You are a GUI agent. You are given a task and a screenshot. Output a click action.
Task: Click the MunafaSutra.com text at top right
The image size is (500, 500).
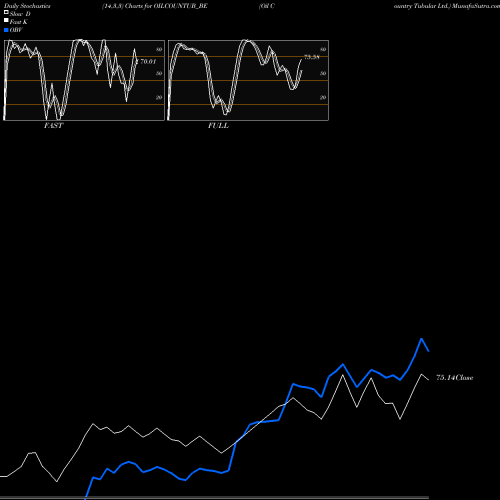click(476, 6)
